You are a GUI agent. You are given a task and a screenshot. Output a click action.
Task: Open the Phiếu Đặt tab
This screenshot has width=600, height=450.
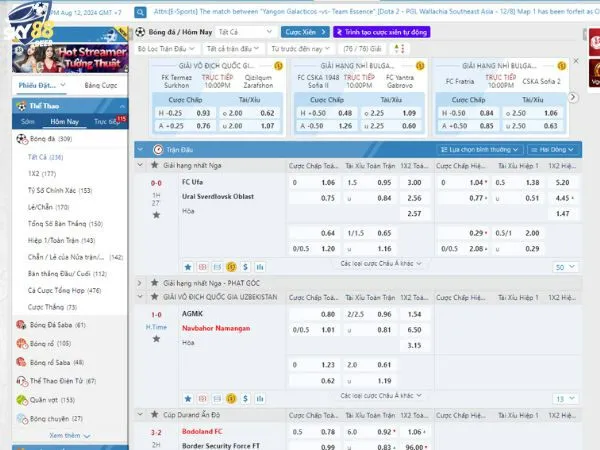(x=41, y=85)
